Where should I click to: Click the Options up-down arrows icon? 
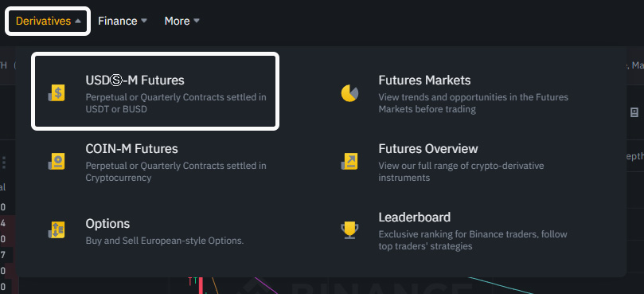pyautogui.click(x=57, y=229)
